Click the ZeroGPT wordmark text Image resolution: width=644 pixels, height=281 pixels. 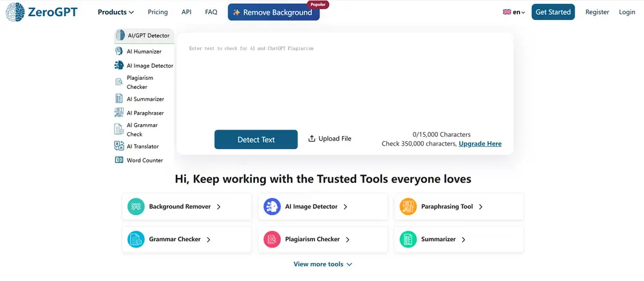coord(53,12)
